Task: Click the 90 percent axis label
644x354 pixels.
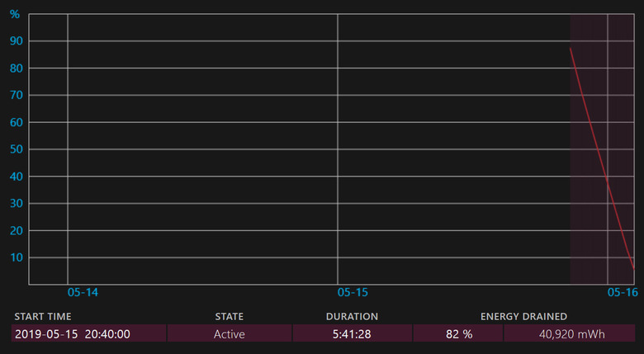Action: tap(17, 41)
